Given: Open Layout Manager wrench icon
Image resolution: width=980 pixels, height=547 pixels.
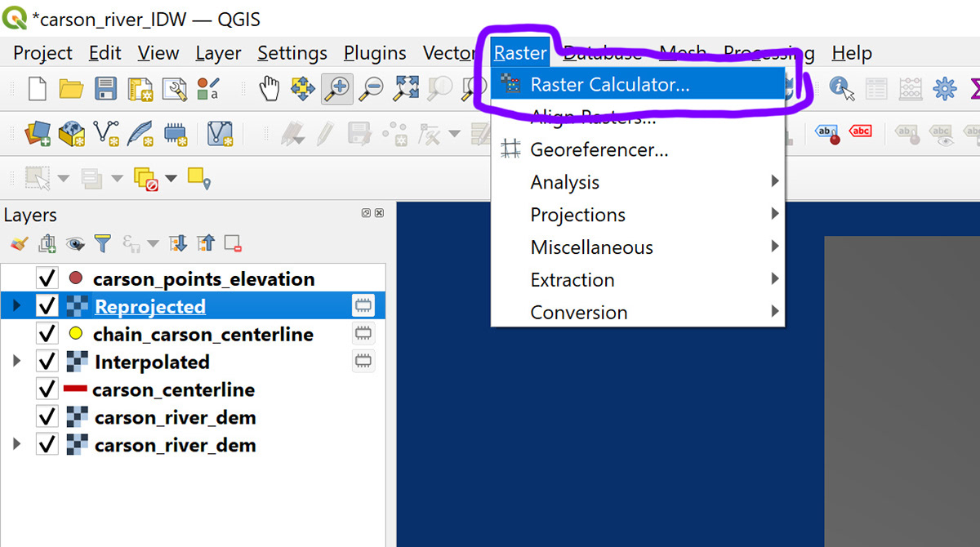Looking at the screenshot, I should 174,88.
